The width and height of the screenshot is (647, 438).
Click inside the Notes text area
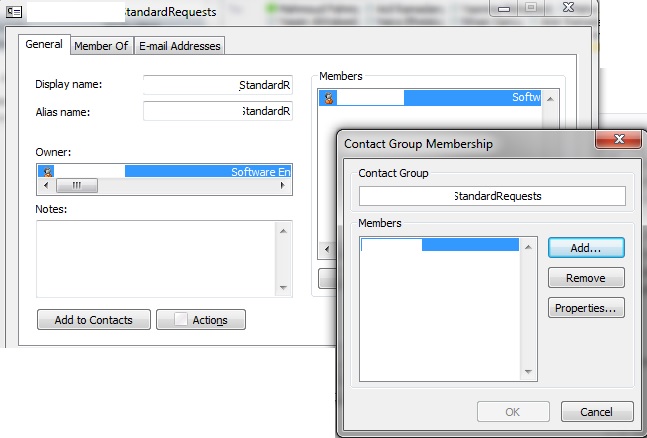(156, 259)
